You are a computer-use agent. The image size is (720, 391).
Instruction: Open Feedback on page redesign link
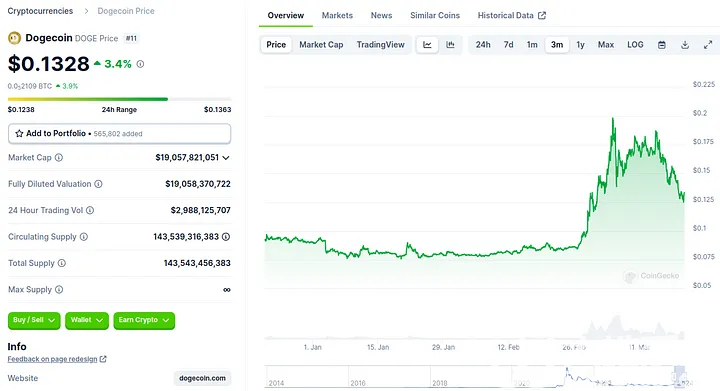coord(57,359)
